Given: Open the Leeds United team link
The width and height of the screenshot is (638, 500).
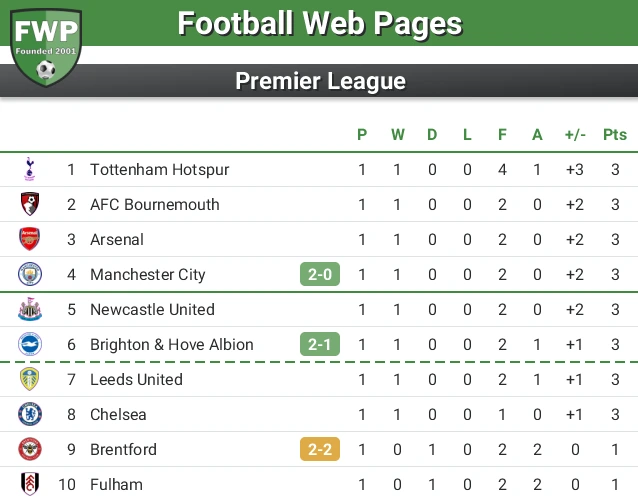Looking at the screenshot, I should pyautogui.click(x=136, y=379).
